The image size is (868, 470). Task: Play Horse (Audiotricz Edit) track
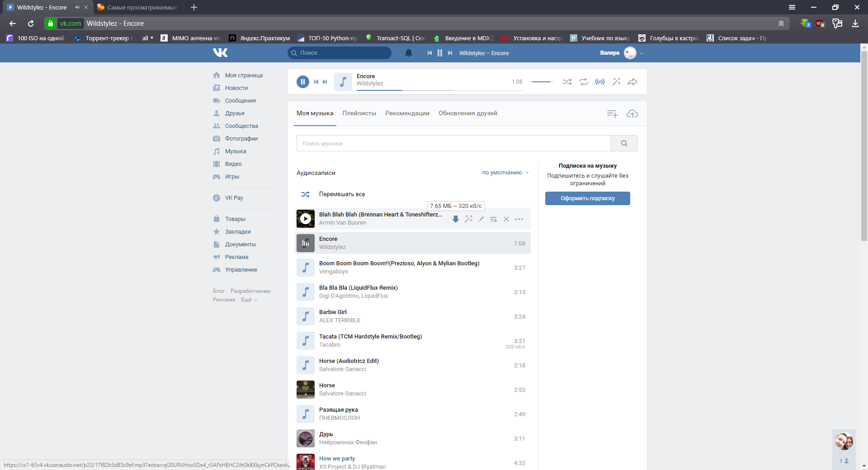point(306,365)
